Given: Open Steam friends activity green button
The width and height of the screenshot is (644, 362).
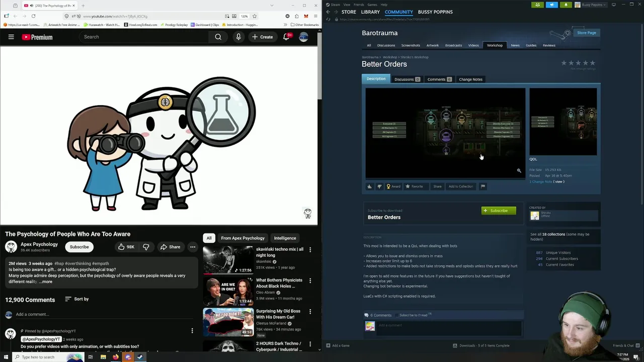Looking at the screenshot, I should (x=537, y=5).
